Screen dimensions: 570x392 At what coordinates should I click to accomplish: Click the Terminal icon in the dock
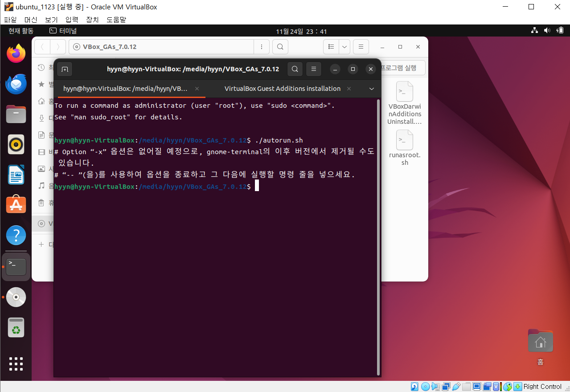point(16,267)
